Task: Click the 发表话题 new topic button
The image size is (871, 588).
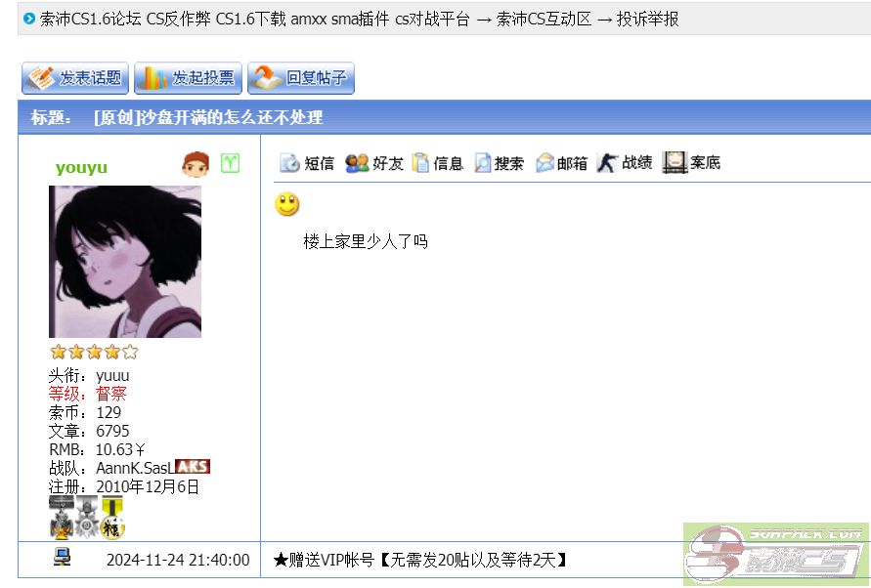Action: click(x=75, y=78)
